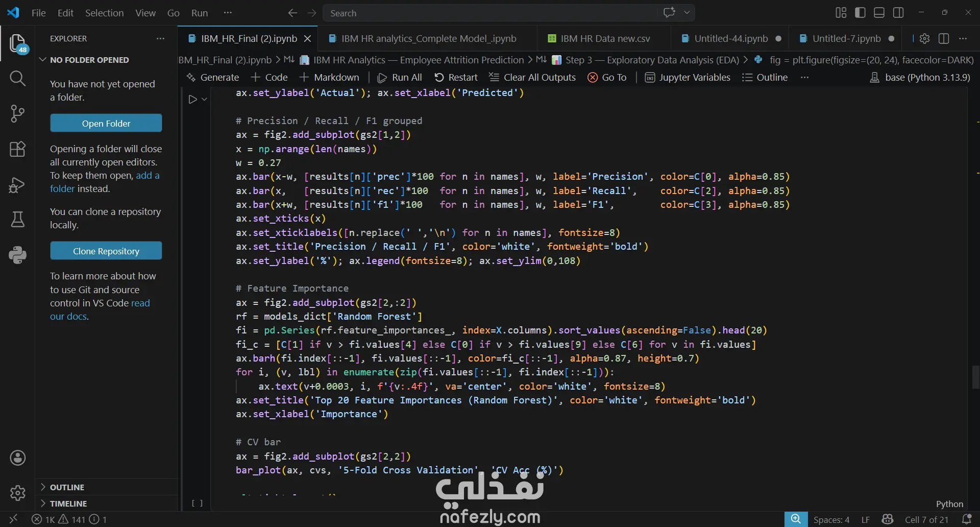Image resolution: width=980 pixels, height=527 pixels.
Task: Open the Run and Debug view
Action: 17,184
